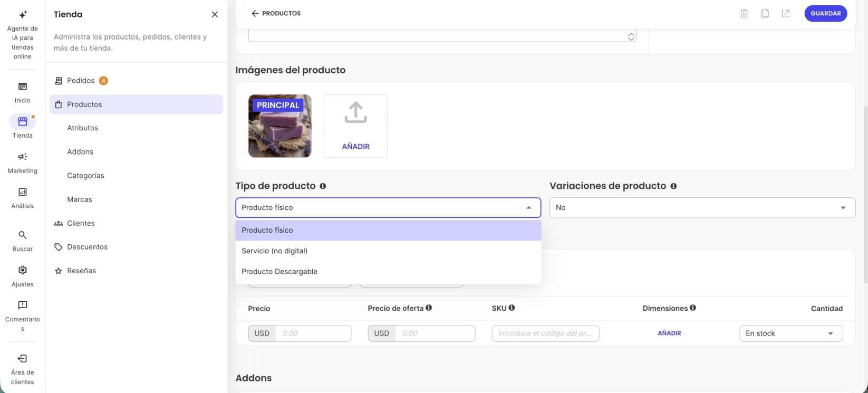The width and height of the screenshot is (868, 393).
Task: Open Productos in store menu
Action: 136,104
